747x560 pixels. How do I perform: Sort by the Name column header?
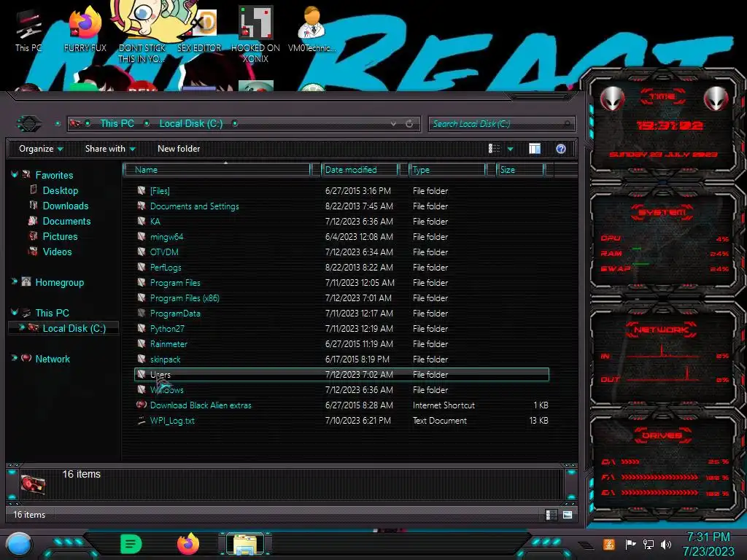pos(217,170)
